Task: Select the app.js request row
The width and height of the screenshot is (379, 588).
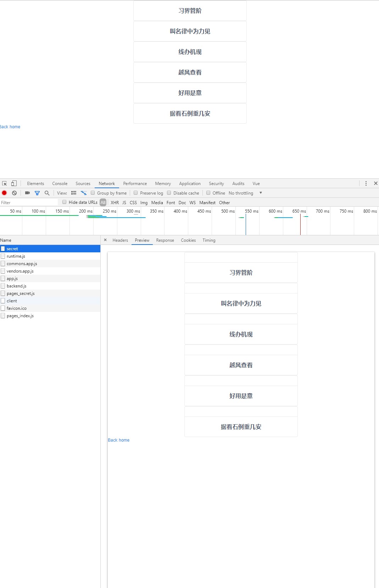Action: (x=50, y=279)
